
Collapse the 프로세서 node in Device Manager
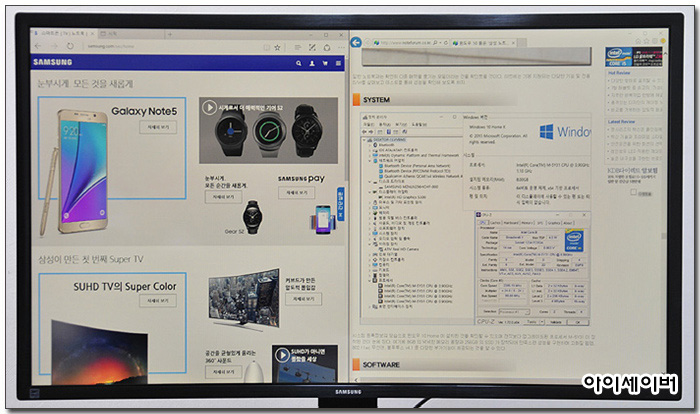[x=371, y=280]
